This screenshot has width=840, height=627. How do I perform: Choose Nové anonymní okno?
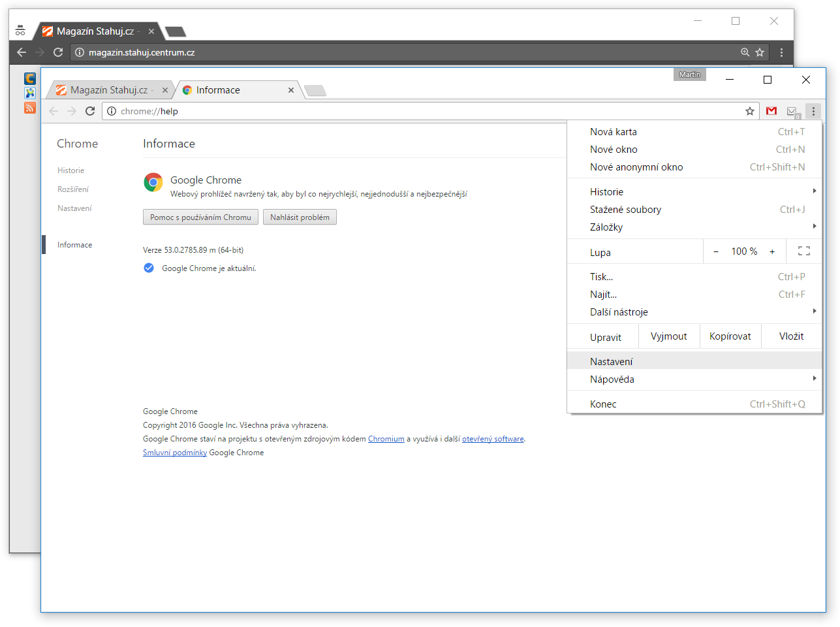point(694,167)
